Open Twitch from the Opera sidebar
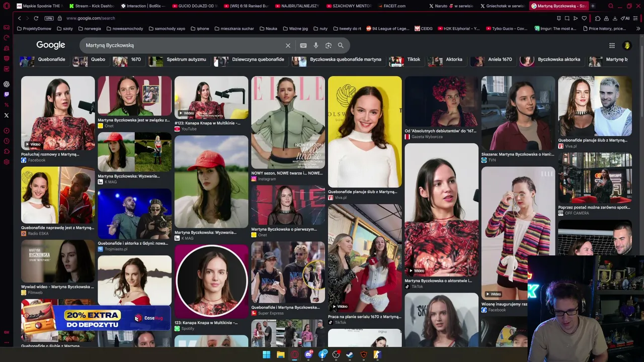This screenshot has width=644, height=362. click(7, 94)
